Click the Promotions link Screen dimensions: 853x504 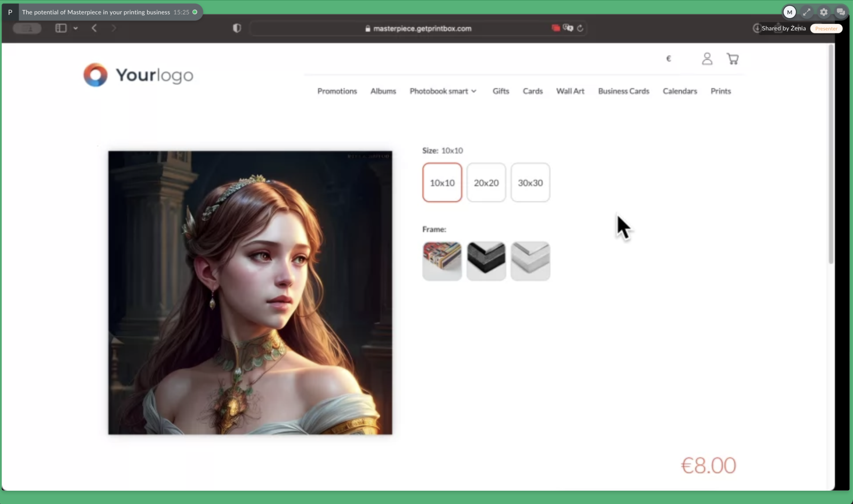(x=337, y=91)
